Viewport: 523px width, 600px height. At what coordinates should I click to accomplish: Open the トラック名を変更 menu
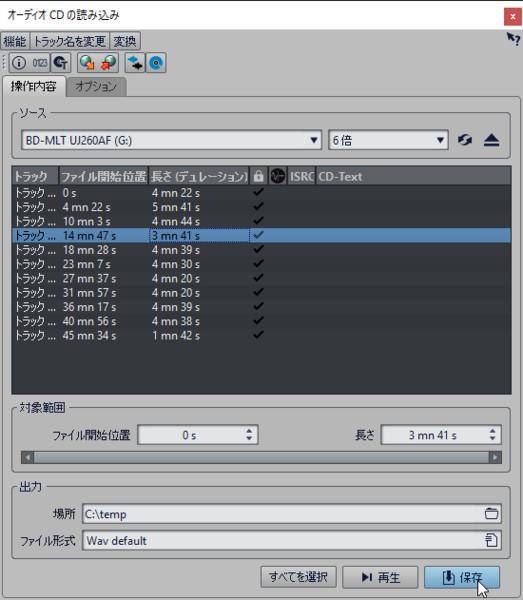point(70,41)
